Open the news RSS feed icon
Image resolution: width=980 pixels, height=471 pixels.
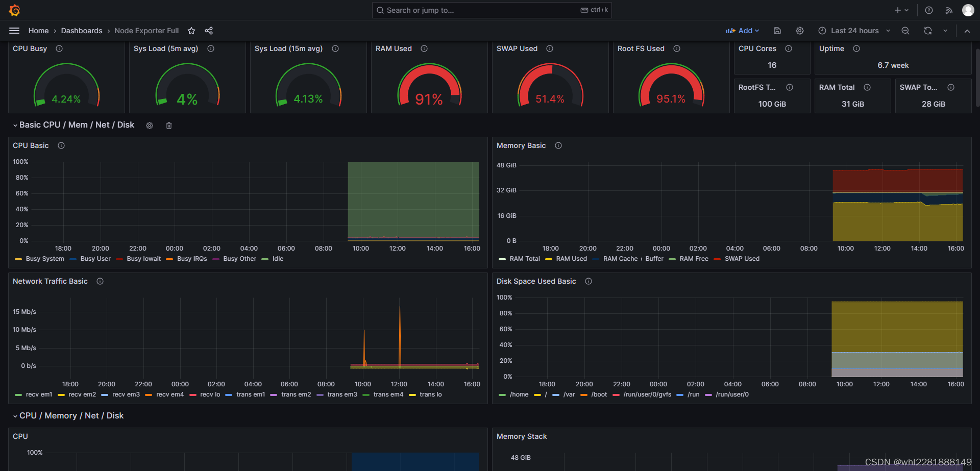pos(949,10)
